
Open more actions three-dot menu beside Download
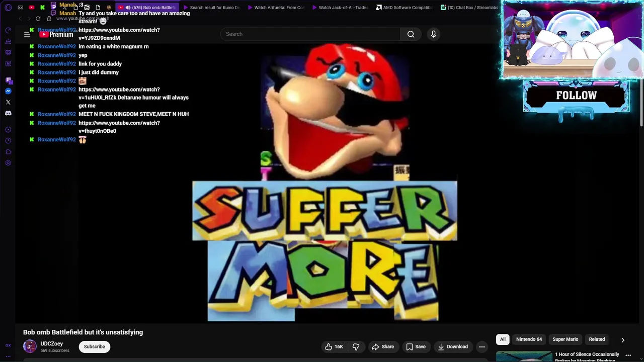tap(482, 346)
